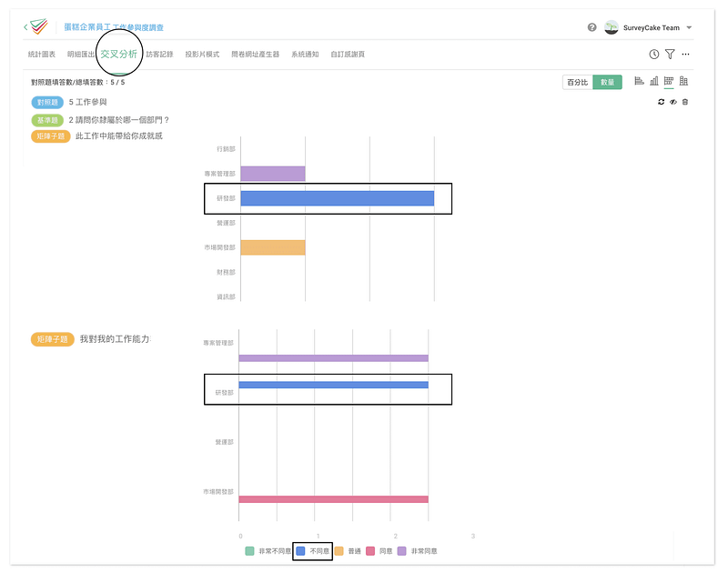Toggle the orange 普通 legend swatch
The height and width of the screenshot is (572, 728).
coord(339,551)
